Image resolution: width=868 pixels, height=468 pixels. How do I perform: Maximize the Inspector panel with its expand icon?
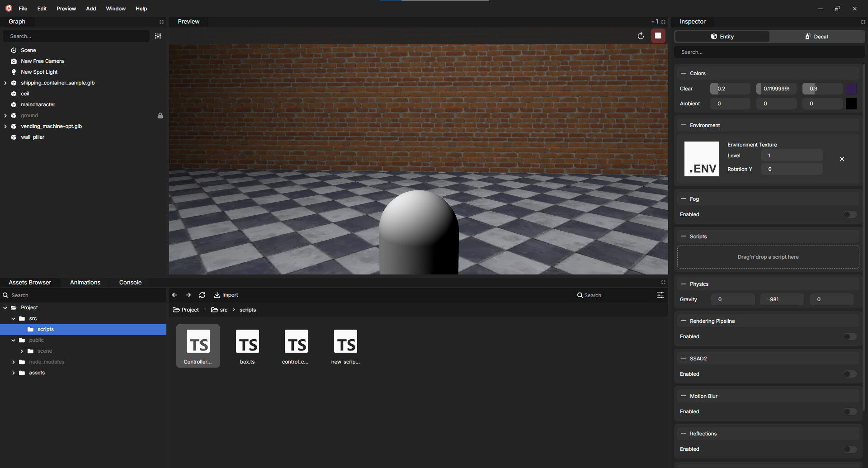click(863, 22)
